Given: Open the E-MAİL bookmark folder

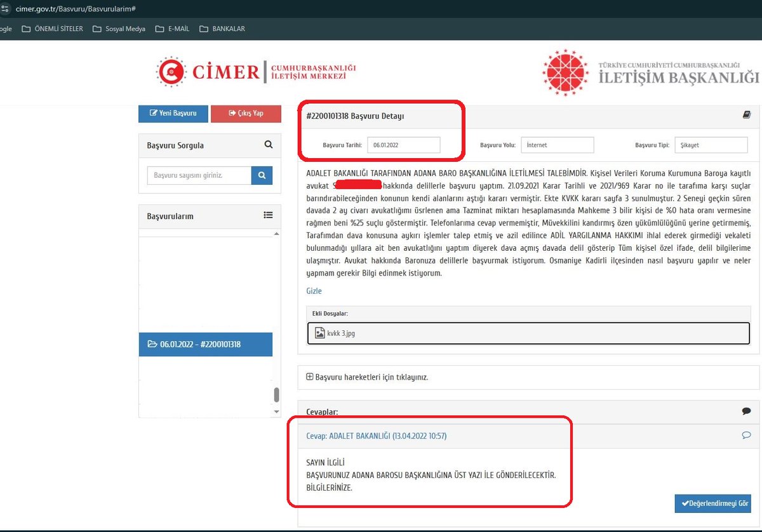Looking at the screenshot, I should tap(172, 29).
